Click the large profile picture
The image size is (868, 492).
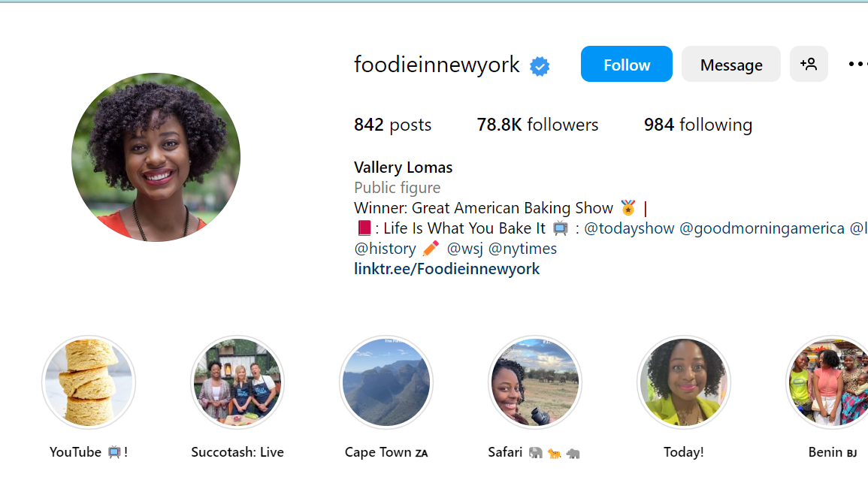(156, 157)
